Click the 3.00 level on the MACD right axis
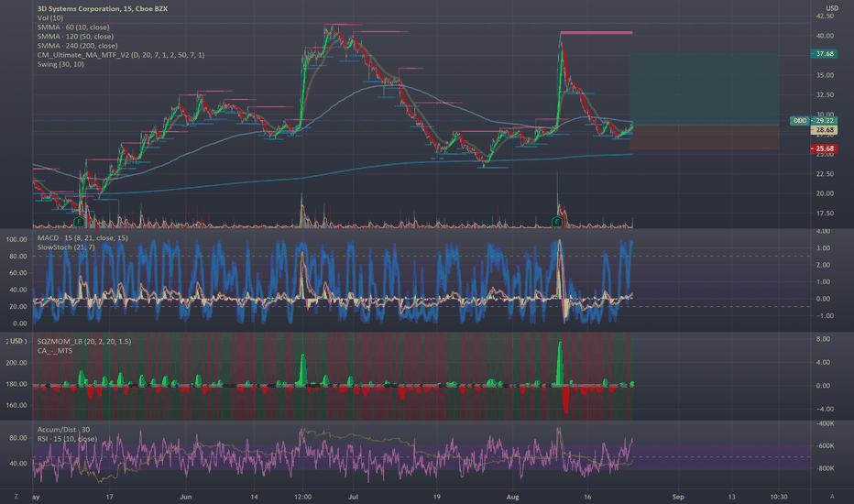The image size is (854, 504). point(823,248)
